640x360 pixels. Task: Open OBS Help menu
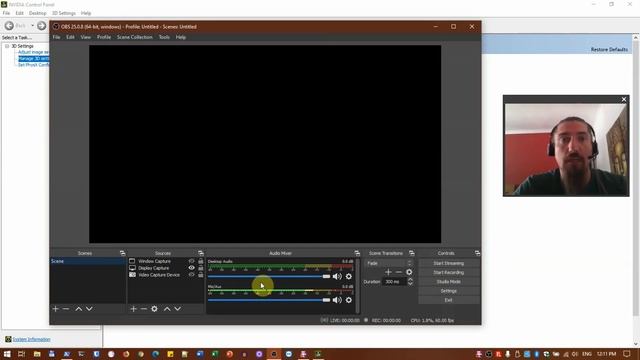[180, 37]
